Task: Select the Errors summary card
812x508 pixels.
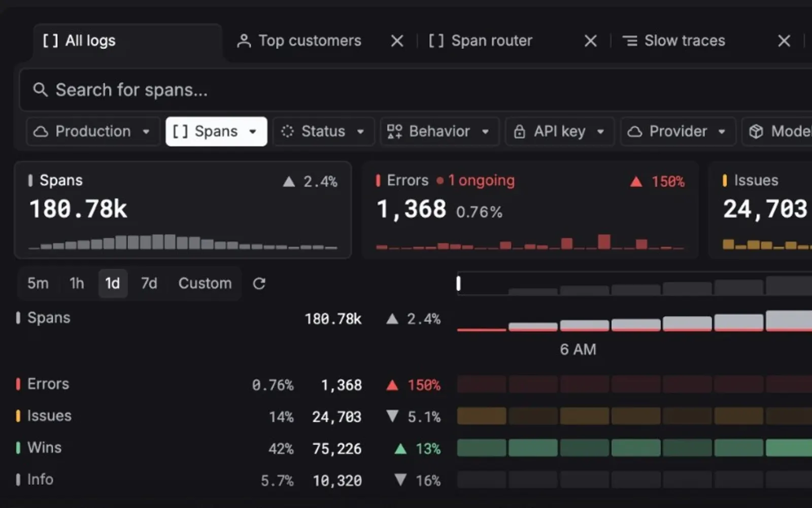Action: [x=530, y=210]
